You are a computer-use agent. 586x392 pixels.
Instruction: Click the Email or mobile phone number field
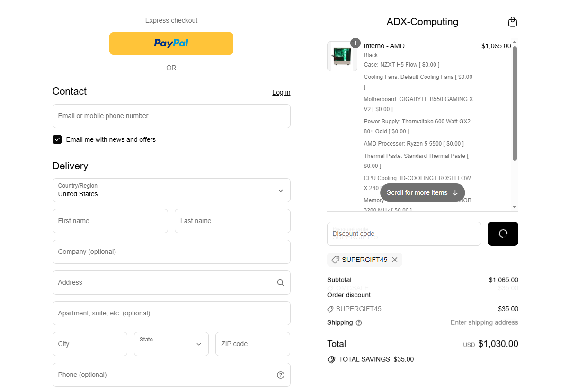(171, 116)
